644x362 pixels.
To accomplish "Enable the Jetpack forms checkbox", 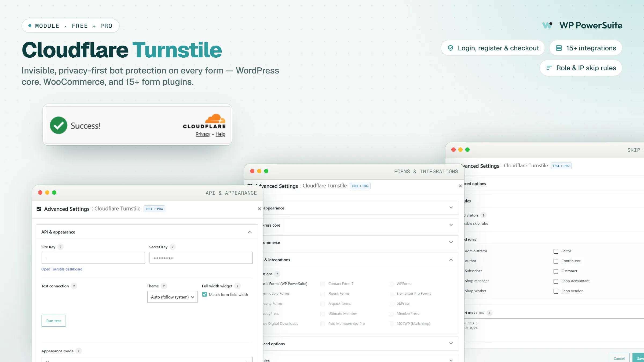I will click(x=323, y=304).
